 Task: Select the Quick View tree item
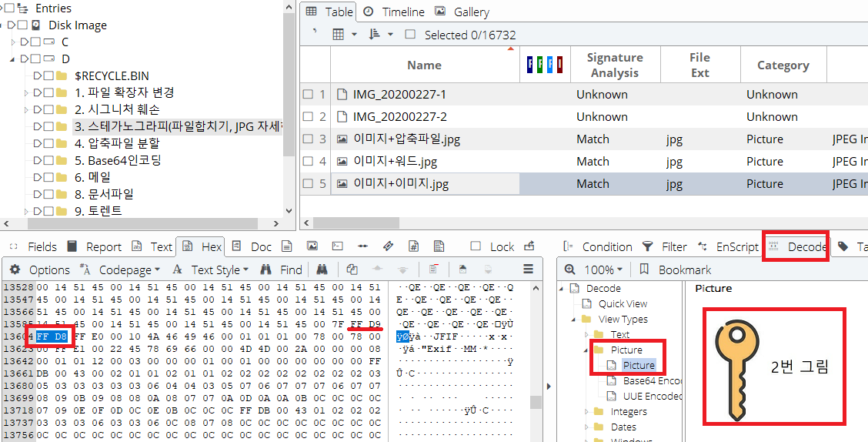pos(623,303)
